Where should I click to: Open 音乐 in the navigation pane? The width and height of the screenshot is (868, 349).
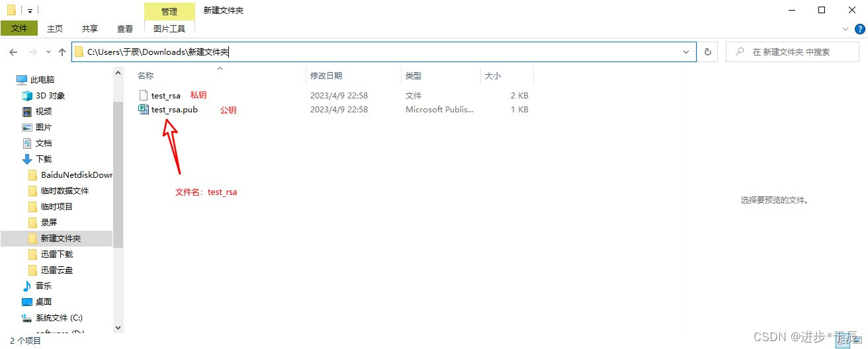pyautogui.click(x=44, y=286)
